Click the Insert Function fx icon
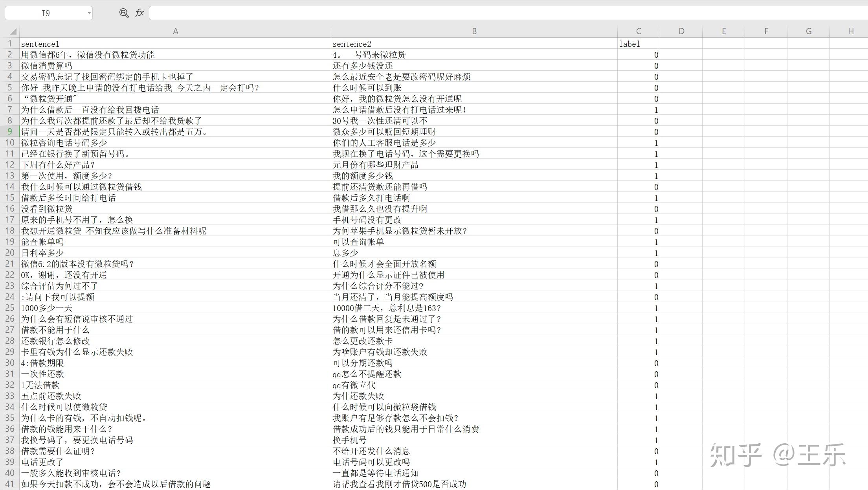The height and width of the screenshot is (490, 868). coord(139,13)
